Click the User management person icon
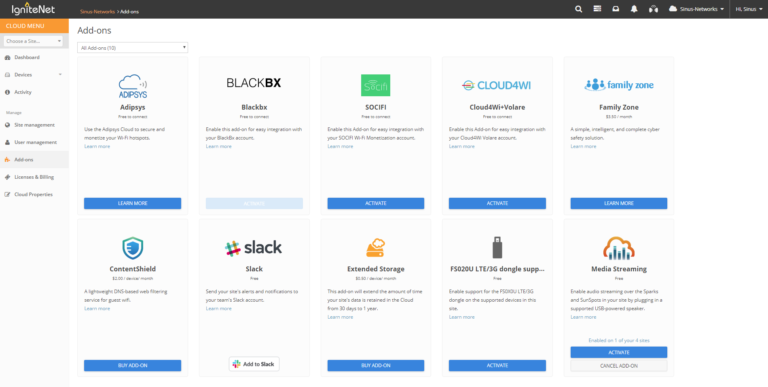Image resolution: width=768 pixels, height=387 pixels. (x=7, y=143)
